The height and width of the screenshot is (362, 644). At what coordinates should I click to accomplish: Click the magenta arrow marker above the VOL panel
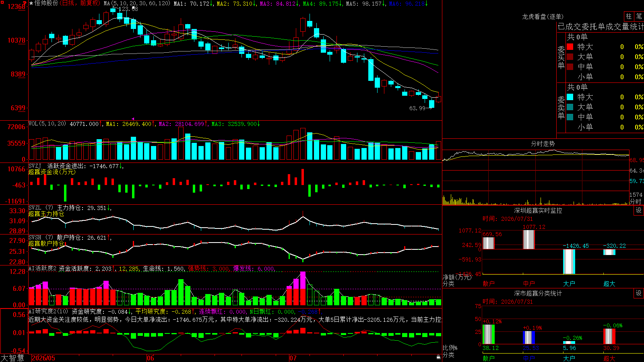[x=133, y=119]
